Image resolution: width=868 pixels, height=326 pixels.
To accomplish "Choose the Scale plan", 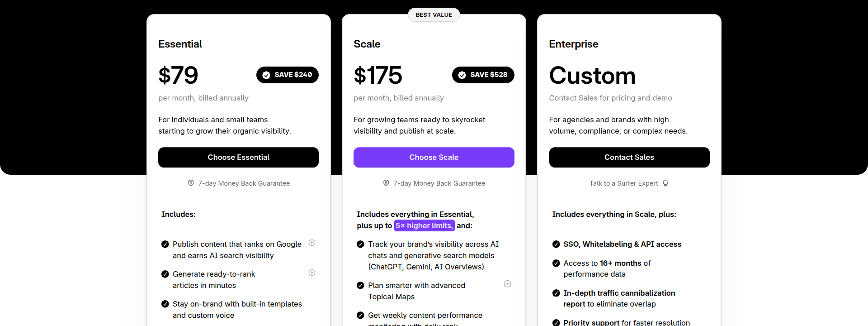I will 434,157.
